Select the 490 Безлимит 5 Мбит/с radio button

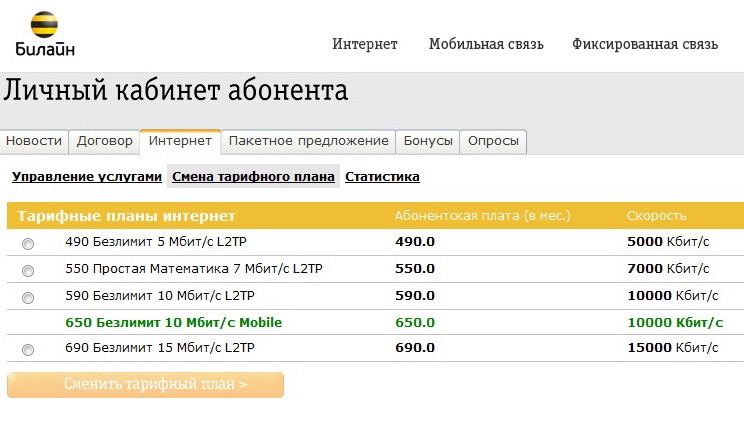(x=28, y=244)
